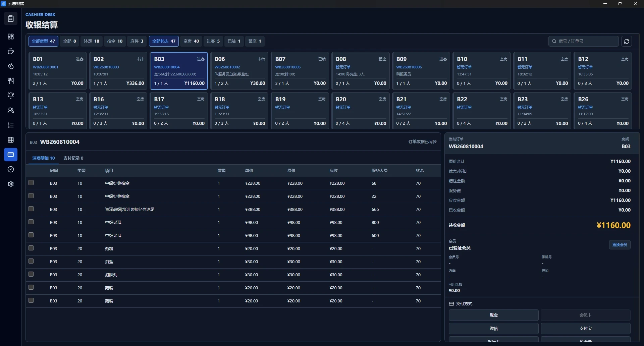Open the members people icon in sidebar
The image size is (644, 346).
11,110
